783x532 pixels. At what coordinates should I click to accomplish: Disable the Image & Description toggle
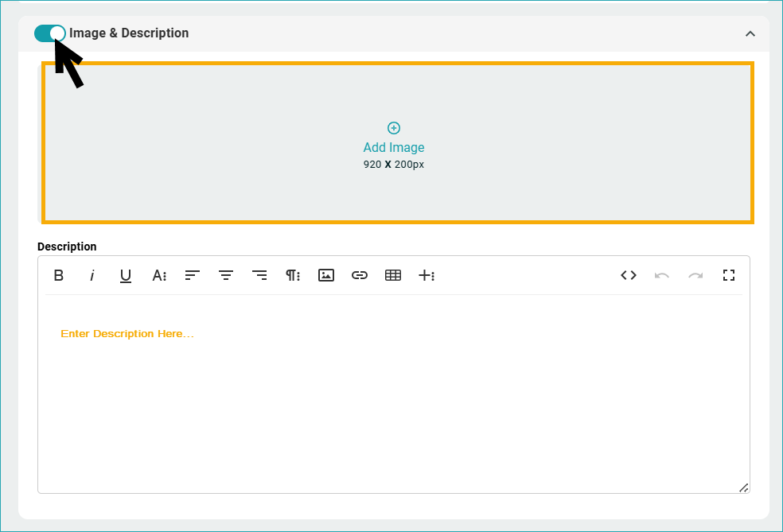pos(50,33)
